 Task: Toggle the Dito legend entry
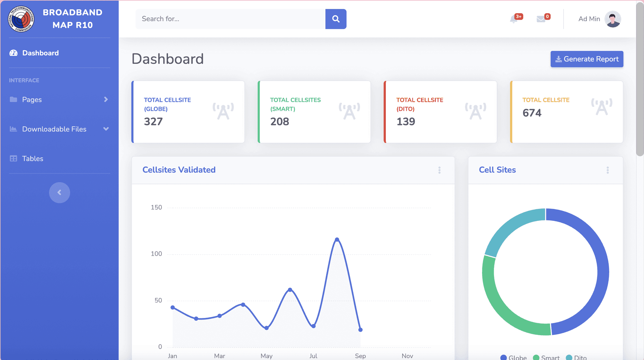click(x=576, y=357)
